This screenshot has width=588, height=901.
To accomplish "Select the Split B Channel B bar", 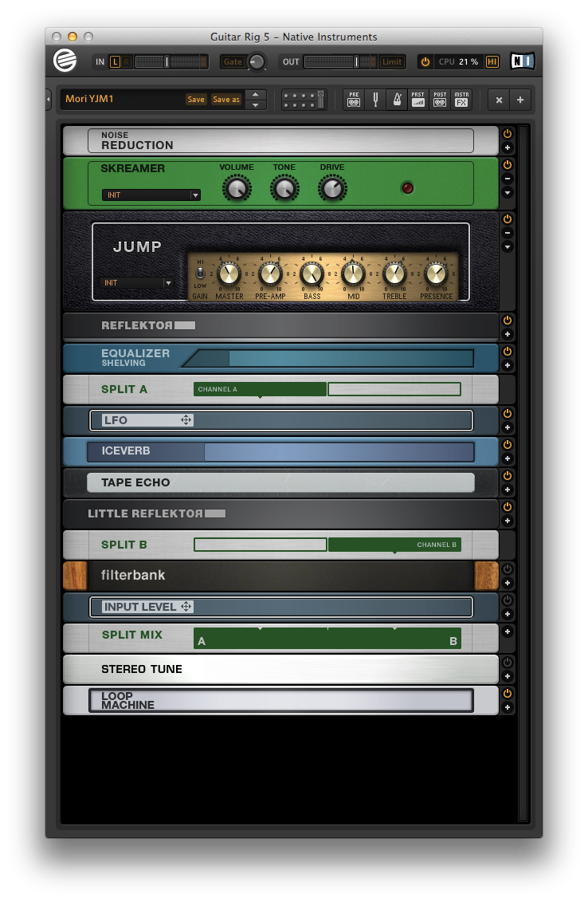I will click(394, 545).
